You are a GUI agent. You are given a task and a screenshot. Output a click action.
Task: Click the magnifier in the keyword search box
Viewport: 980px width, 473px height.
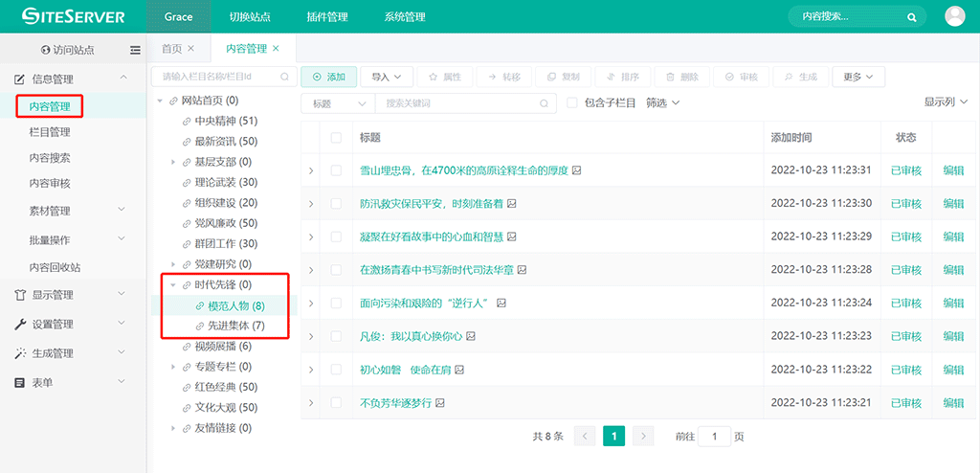point(544,103)
